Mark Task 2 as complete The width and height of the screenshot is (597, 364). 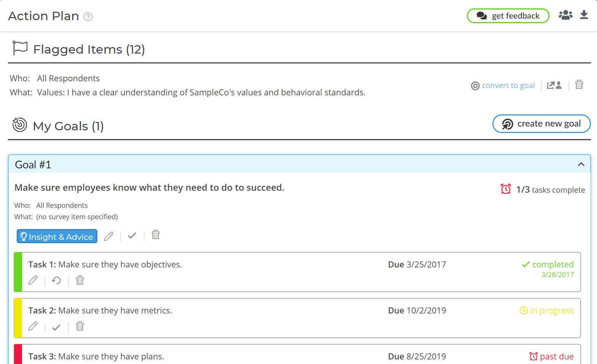pyautogui.click(x=56, y=327)
